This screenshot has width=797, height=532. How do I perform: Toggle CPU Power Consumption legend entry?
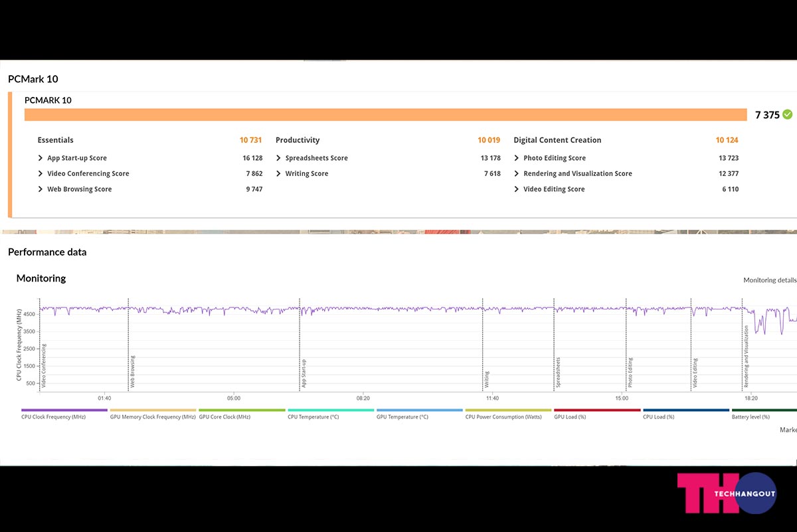pos(508,414)
